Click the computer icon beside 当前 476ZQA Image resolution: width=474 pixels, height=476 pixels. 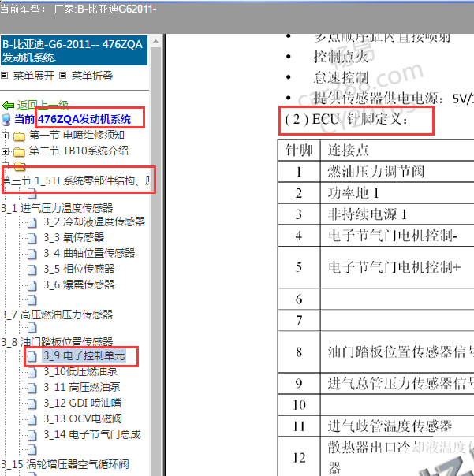pos(6,120)
